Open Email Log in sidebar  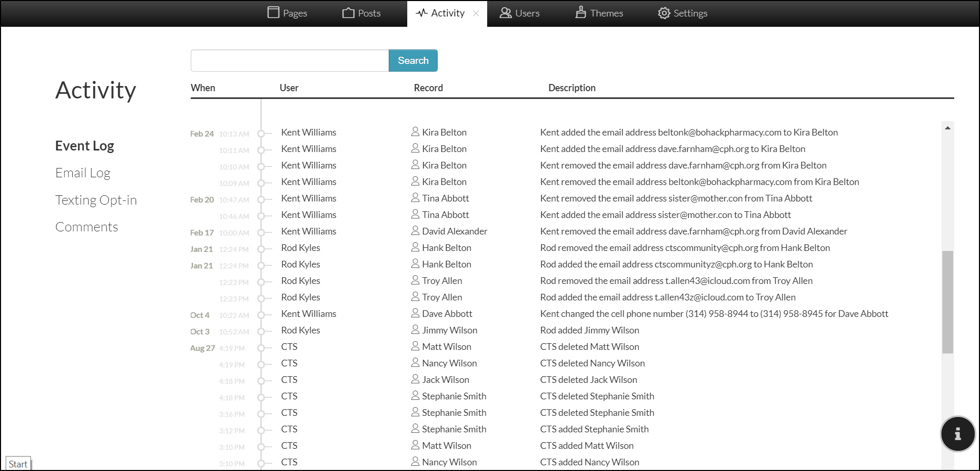[82, 173]
